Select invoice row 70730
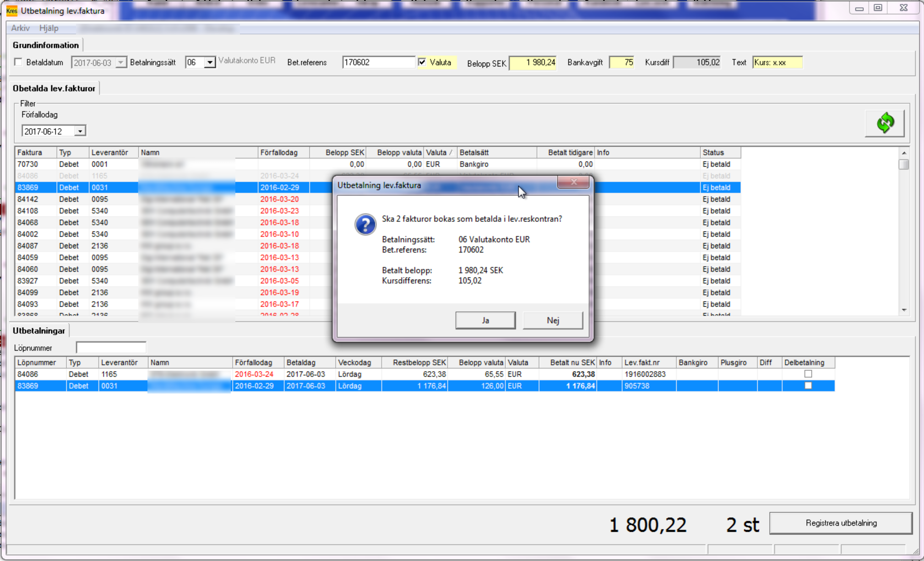924x561 pixels. (x=378, y=164)
